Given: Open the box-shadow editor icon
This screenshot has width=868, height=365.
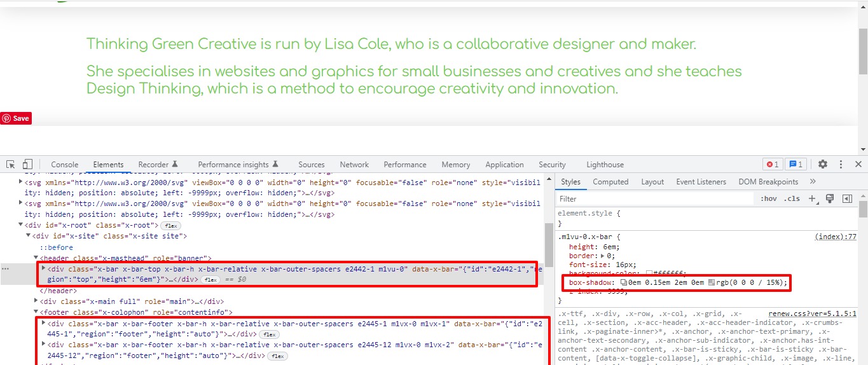Looking at the screenshot, I should (624, 282).
